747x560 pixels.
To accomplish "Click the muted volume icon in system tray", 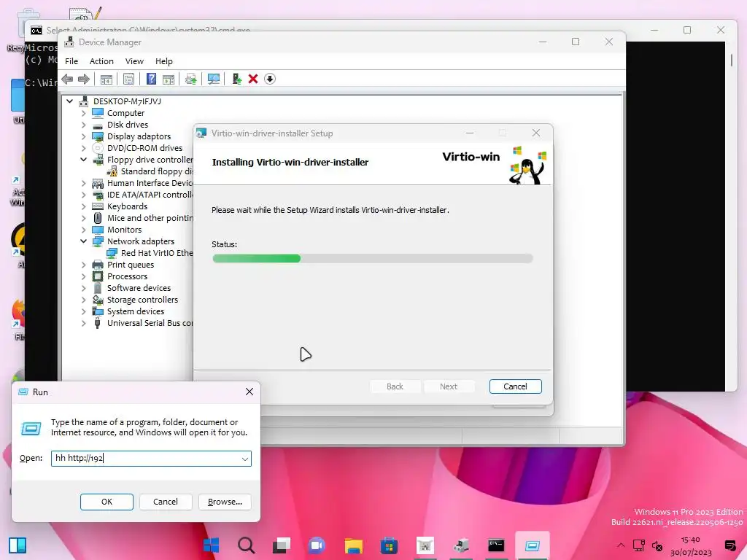I will tap(657, 545).
